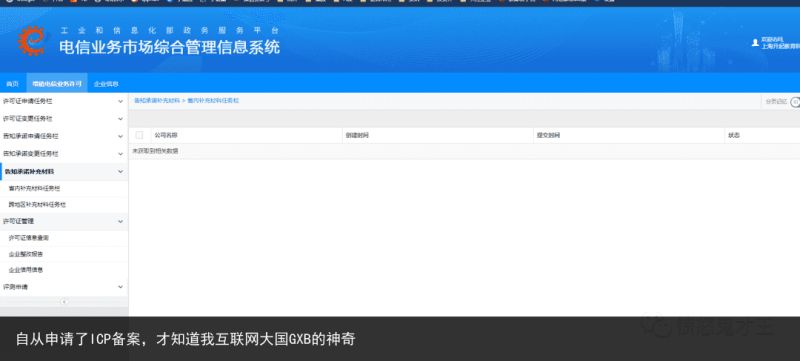Click the 公司名称 column header
Screen dimensions: 800x361
[166, 136]
